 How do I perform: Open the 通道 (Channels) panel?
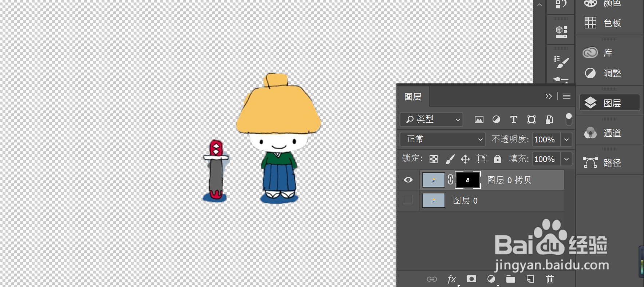coord(602,133)
